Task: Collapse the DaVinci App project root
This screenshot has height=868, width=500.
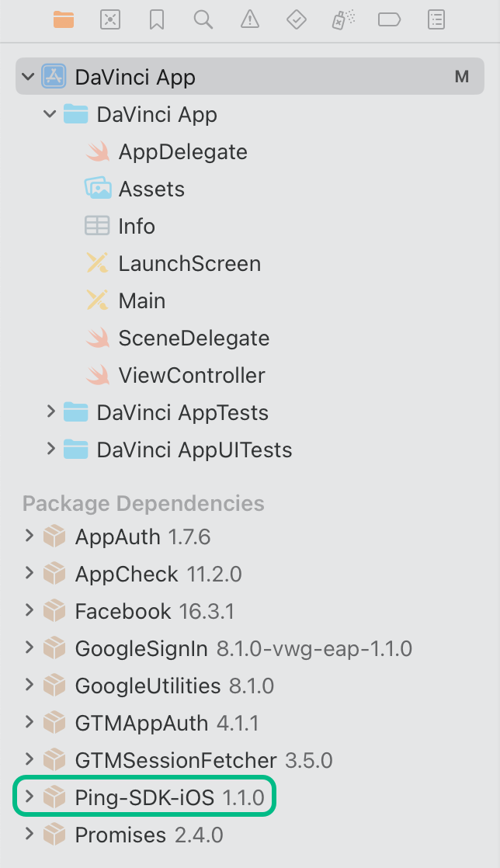Action: (x=29, y=76)
